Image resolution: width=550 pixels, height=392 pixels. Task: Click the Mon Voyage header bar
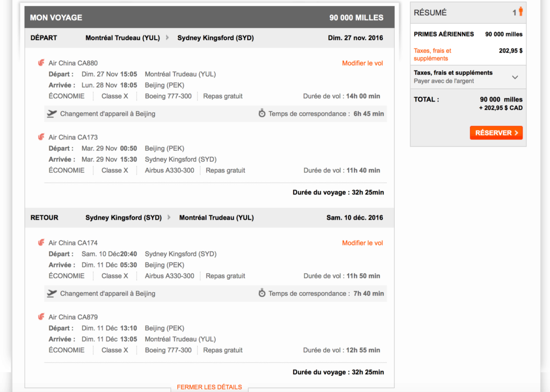coord(209,17)
